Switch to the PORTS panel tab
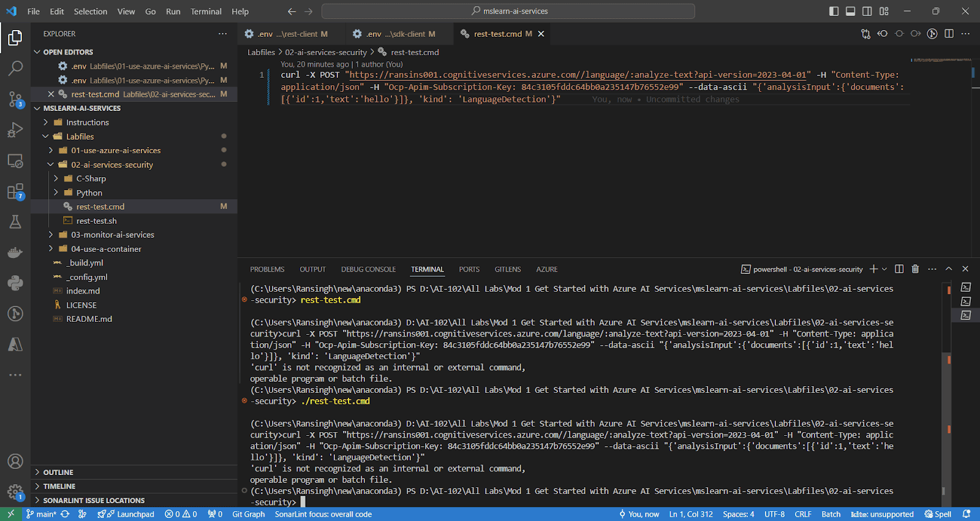The height and width of the screenshot is (521, 980). pos(469,269)
